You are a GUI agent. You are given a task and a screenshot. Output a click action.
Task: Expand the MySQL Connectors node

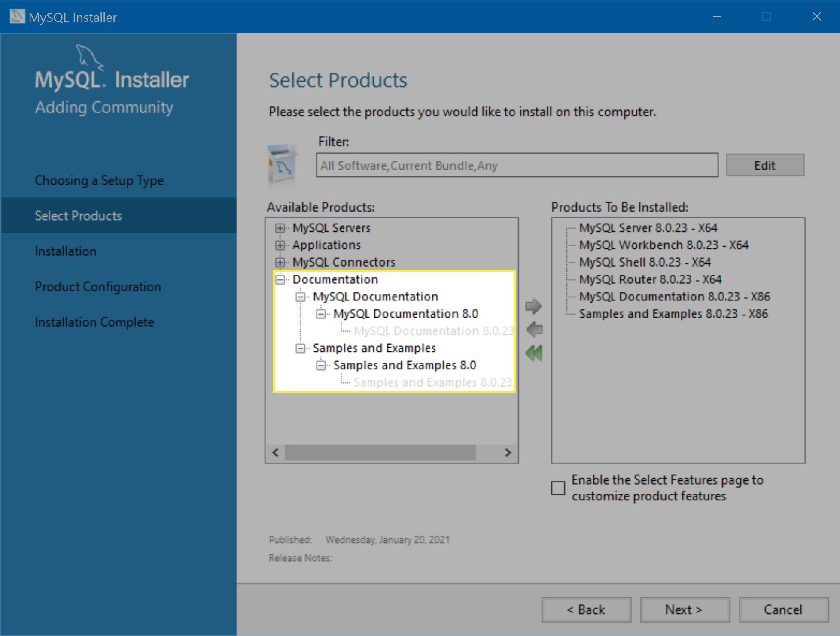coord(280,262)
